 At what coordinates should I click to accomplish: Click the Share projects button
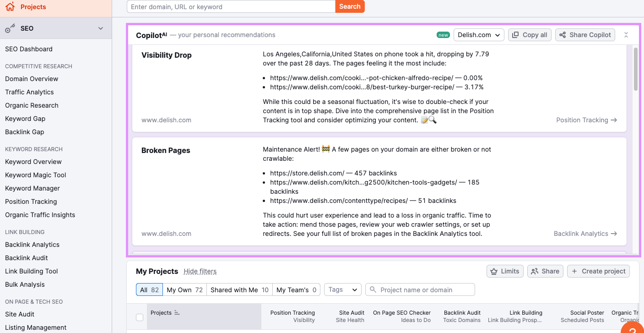(545, 271)
